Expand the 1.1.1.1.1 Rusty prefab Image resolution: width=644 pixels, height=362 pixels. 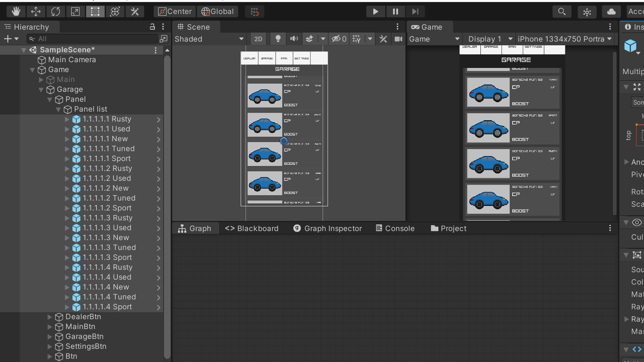(x=67, y=119)
